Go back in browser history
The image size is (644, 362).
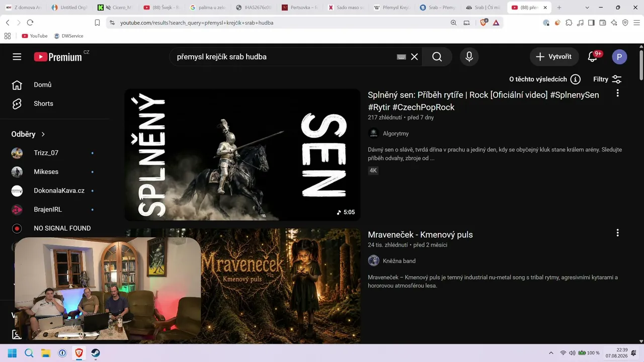(x=8, y=23)
